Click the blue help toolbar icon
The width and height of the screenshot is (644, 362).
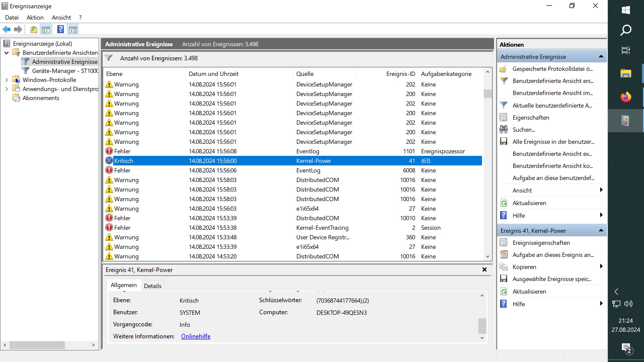click(60, 30)
